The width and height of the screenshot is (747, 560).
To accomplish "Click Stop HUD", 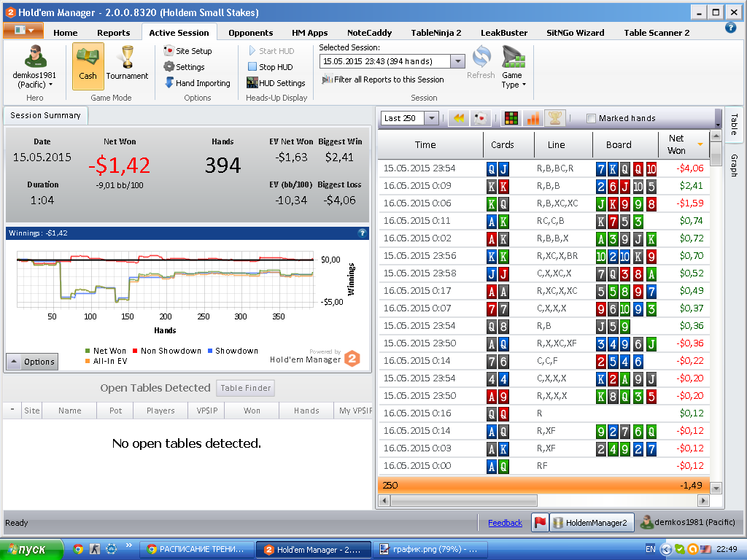I will (x=270, y=67).
